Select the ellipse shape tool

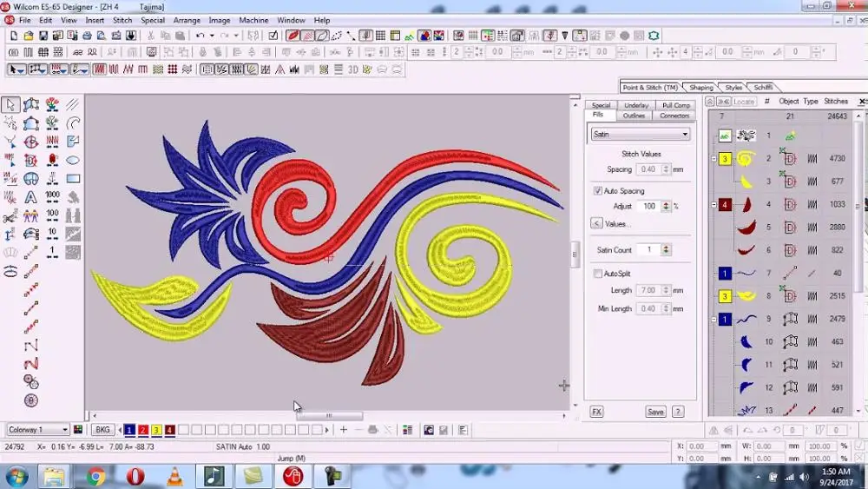[73, 160]
